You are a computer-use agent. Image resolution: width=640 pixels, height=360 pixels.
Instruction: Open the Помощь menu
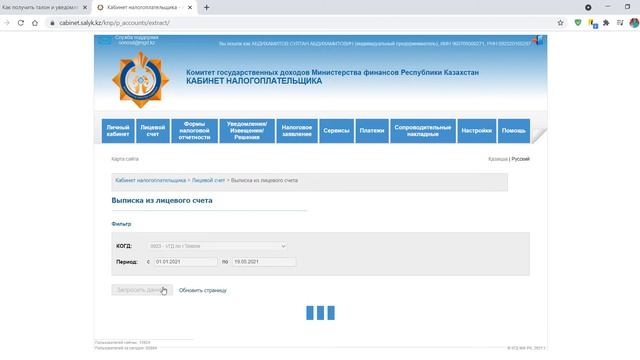coord(514,131)
